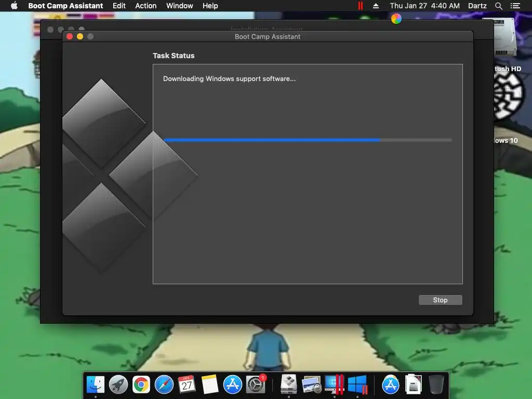Screen dimensions: 532x399
Task: Click the blue download progress bar
Action: [308, 140]
